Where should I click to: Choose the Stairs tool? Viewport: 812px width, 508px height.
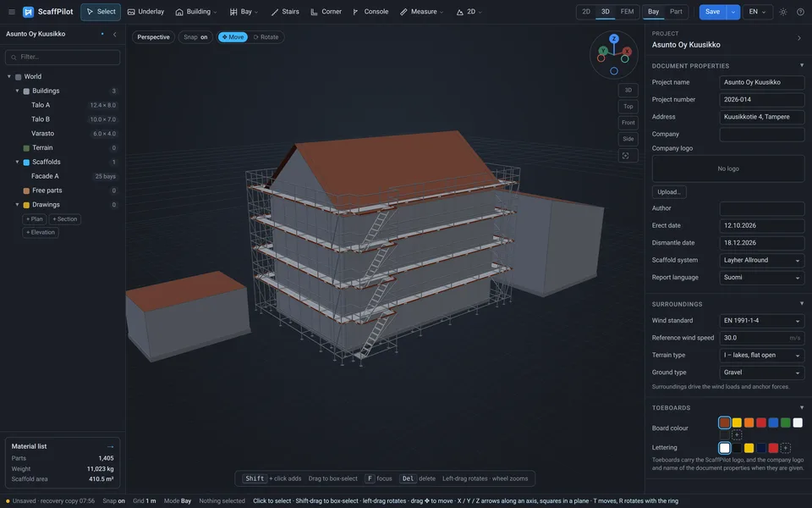point(285,12)
